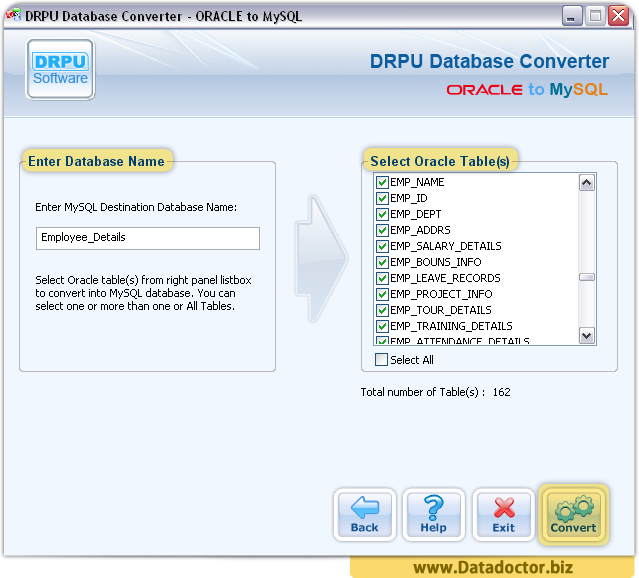Uncheck the EMP_TOUR_DETAILS checkbox
This screenshot has width=639, height=578.
[x=382, y=310]
